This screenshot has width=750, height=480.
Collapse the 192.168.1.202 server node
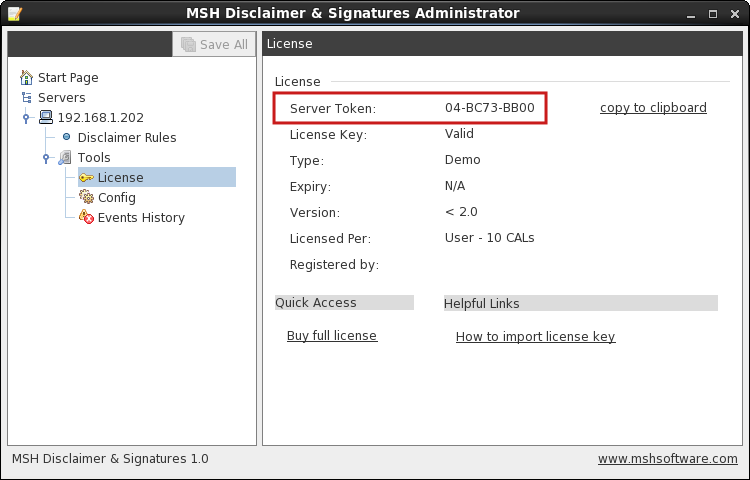26,118
